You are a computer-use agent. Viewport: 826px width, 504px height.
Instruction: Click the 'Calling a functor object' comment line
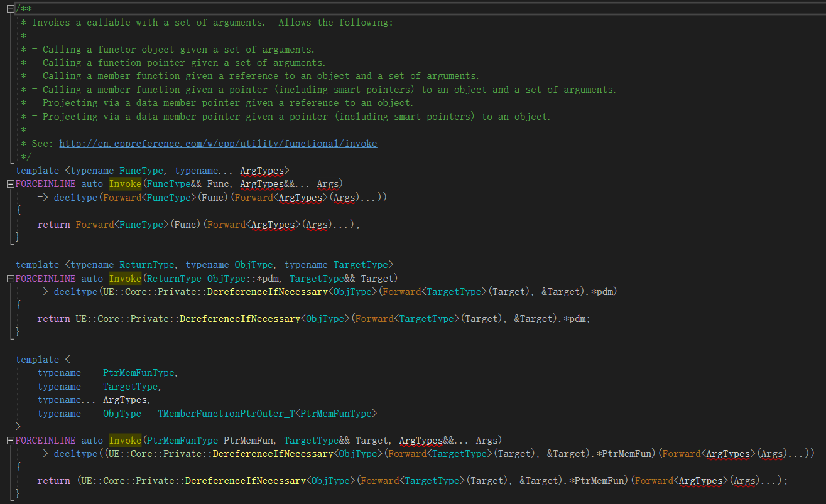178,49
